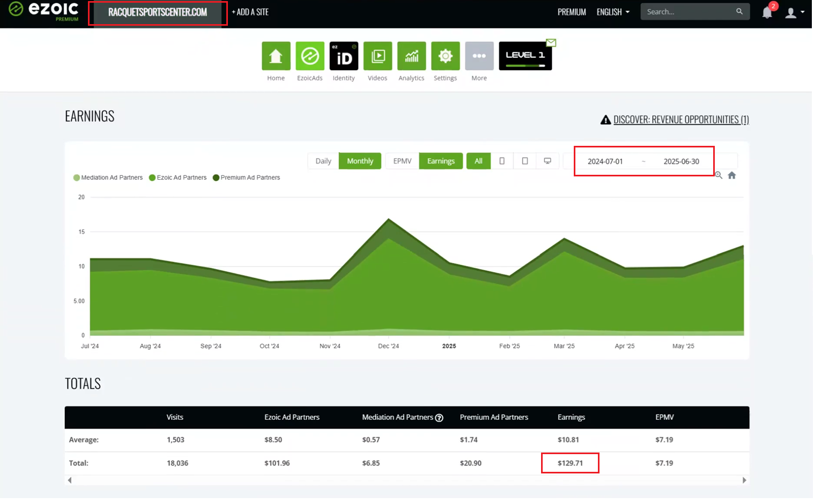
Task: Reset chart with the home icon
Action: pos(732,175)
